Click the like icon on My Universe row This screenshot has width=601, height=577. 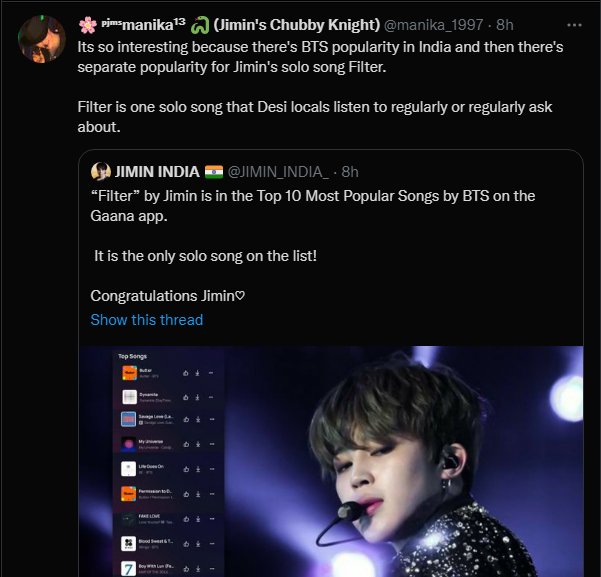click(x=186, y=444)
